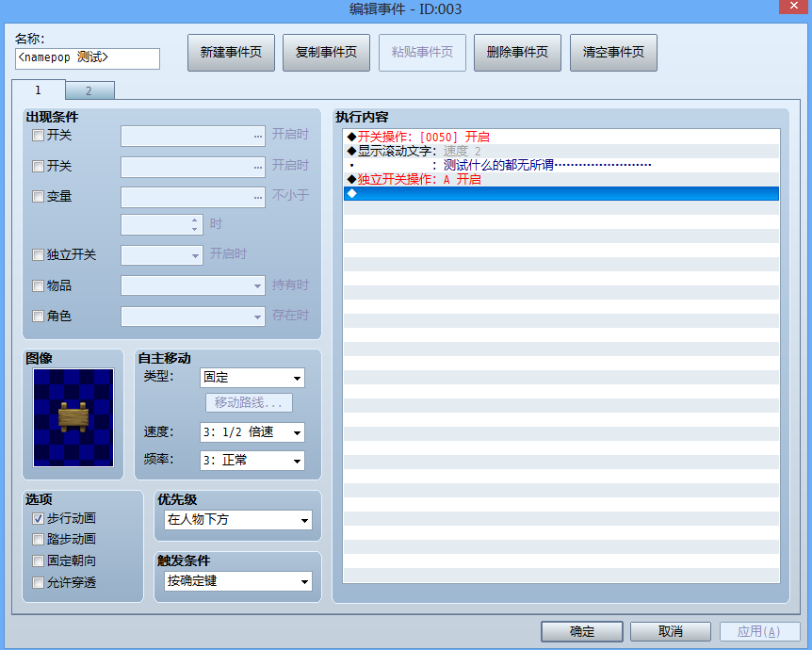Enable the 角色 condition checkbox
This screenshot has width=812, height=650.
[x=38, y=316]
